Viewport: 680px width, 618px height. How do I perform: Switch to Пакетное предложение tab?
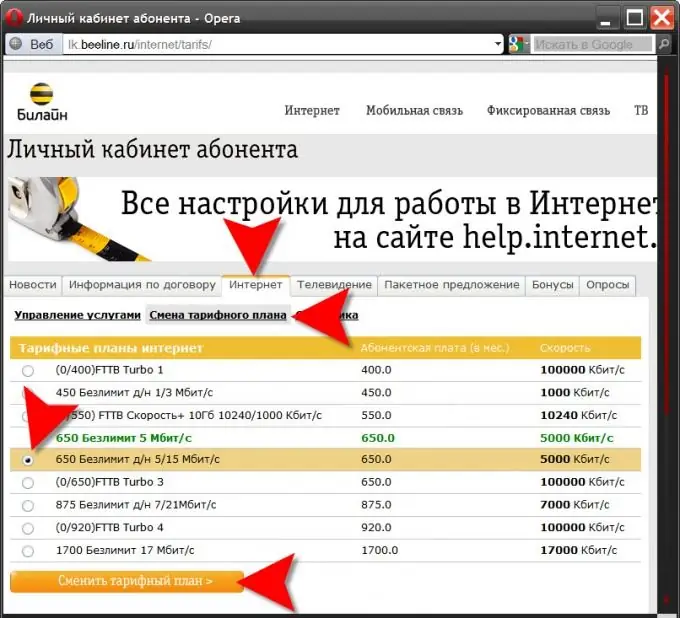[x=451, y=285]
